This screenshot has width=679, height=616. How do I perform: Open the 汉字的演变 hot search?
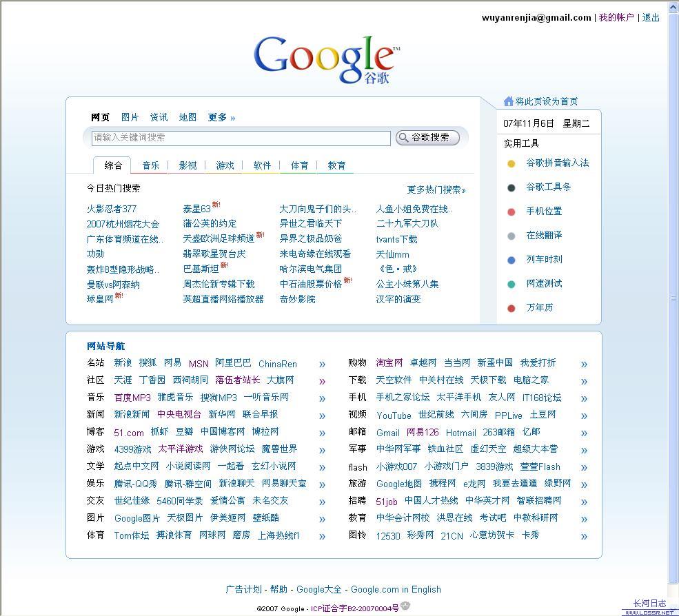[x=398, y=300]
